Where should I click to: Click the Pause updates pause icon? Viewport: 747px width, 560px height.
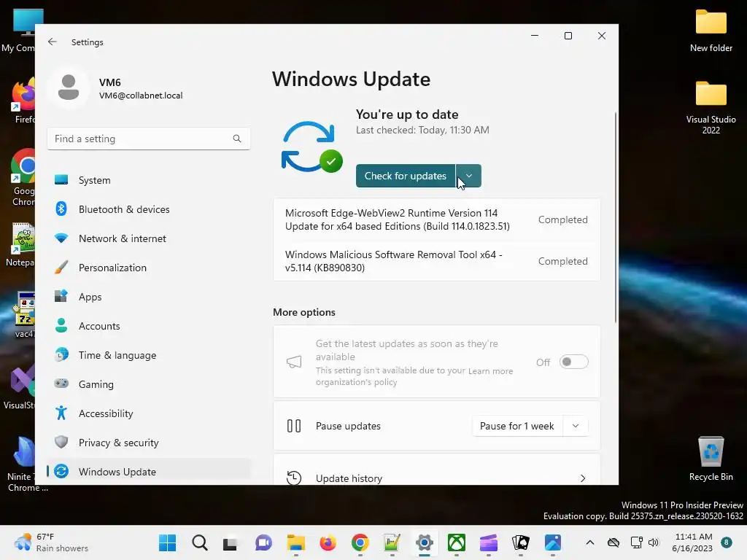click(x=294, y=426)
